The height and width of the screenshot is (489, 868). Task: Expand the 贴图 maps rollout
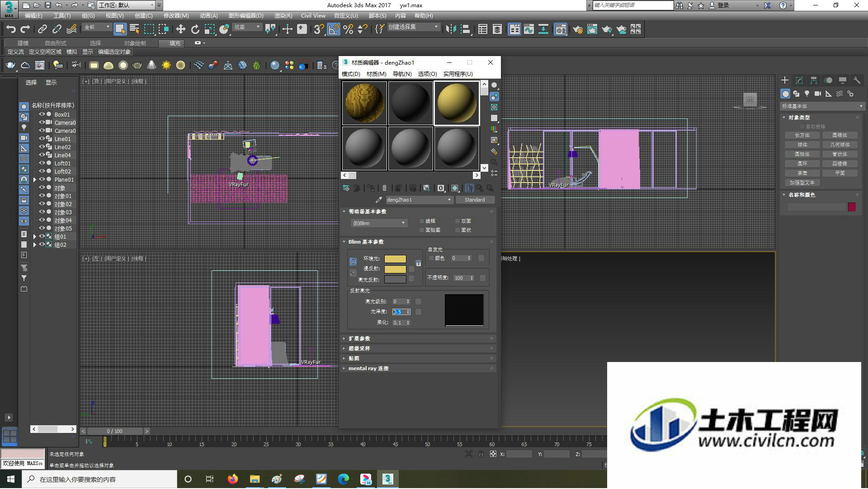pyautogui.click(x=419, y=358)
